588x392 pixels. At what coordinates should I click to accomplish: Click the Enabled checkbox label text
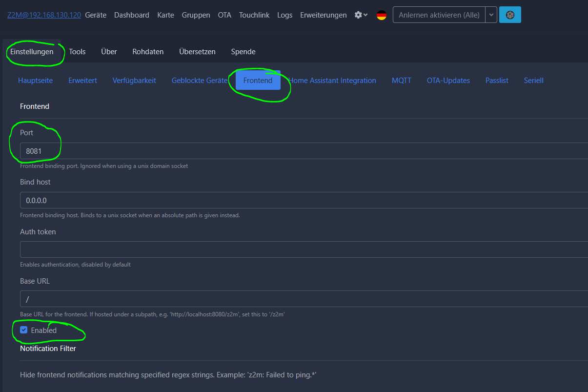pyautogui.click(x=44, y=330)
